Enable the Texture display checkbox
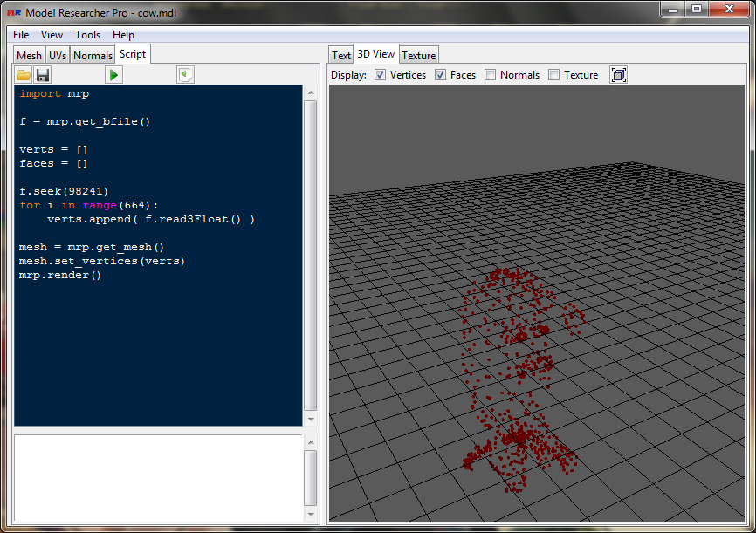This screenshot has height=533, width=756. coord(554,75)
